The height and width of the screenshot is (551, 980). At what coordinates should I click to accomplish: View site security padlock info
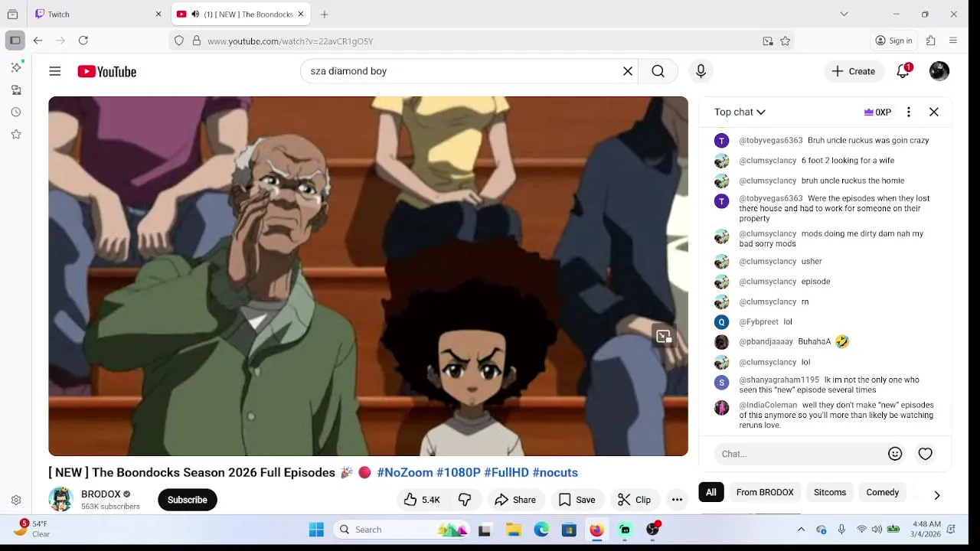pos(196,41)
